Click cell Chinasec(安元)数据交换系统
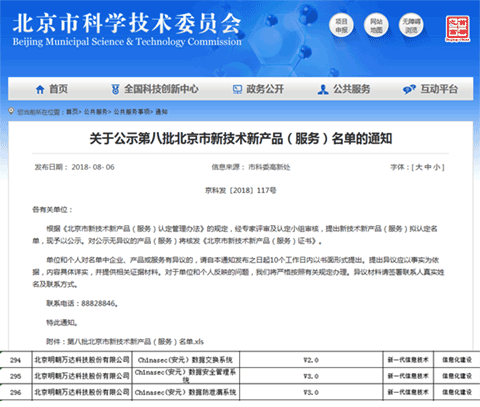 click(185, 360)
